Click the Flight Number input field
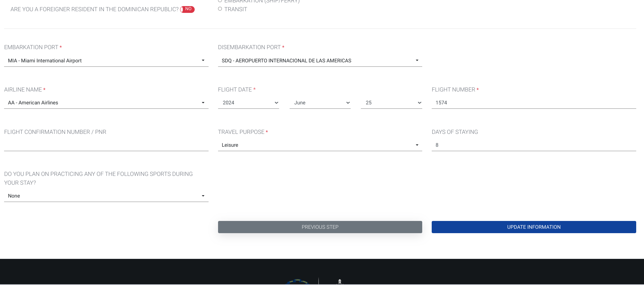Image resolution: width=644 pixels, height=285 pixels. click(x=533, y=103)
